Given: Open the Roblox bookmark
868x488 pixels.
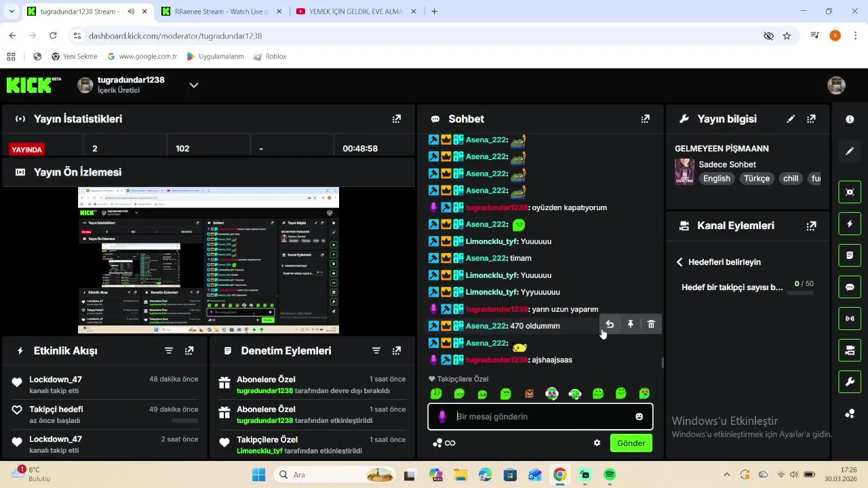Looking at the screenshot, I should pyautogui.click(x=269, y=56).
